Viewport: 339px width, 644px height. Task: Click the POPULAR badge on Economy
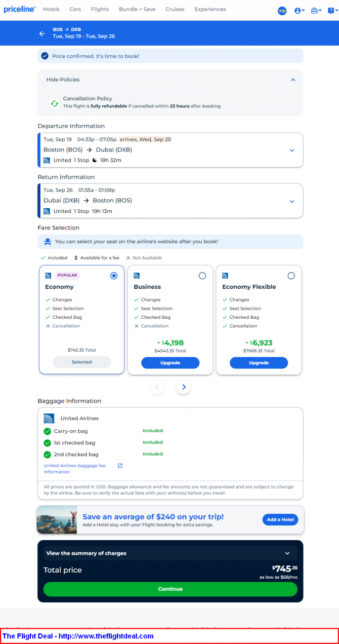pyautogui.click(x=67, y=276)
